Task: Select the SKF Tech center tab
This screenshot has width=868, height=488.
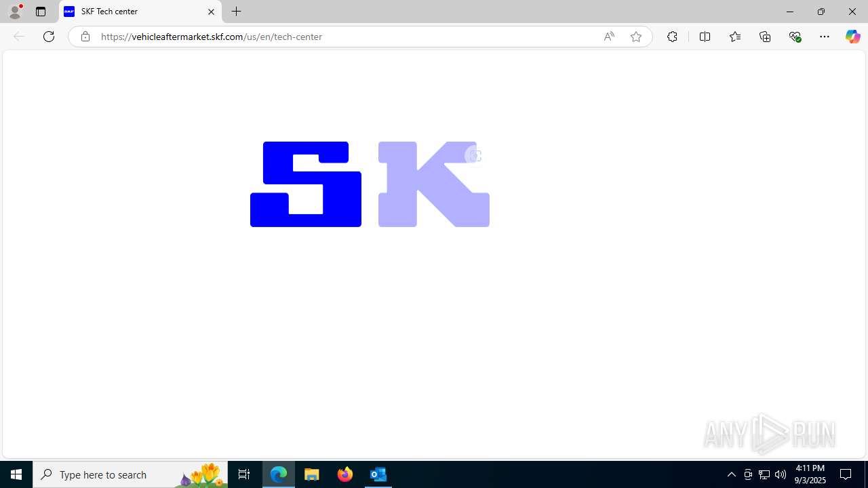Action: click(x=140, y=12)
